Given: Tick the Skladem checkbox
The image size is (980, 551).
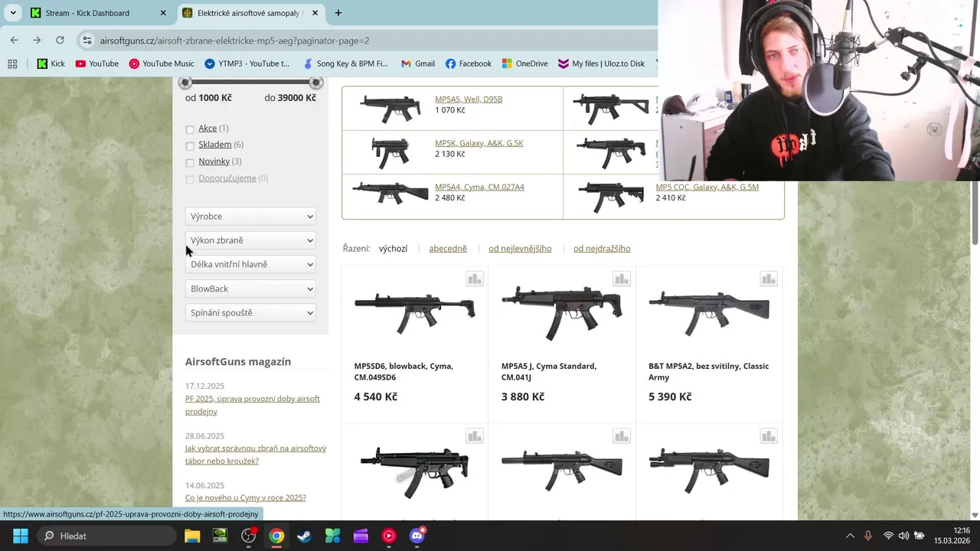Looking at the screenshot, I should tap(190, 146).
